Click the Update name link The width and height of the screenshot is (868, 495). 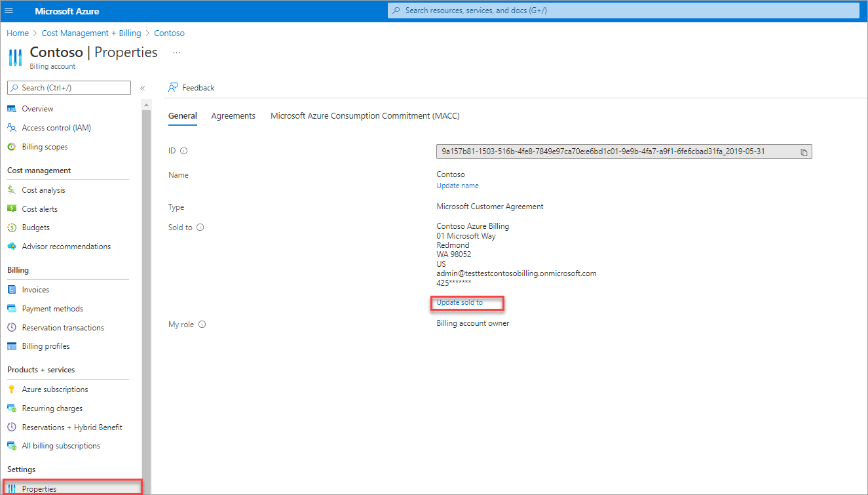coord(457,186)
